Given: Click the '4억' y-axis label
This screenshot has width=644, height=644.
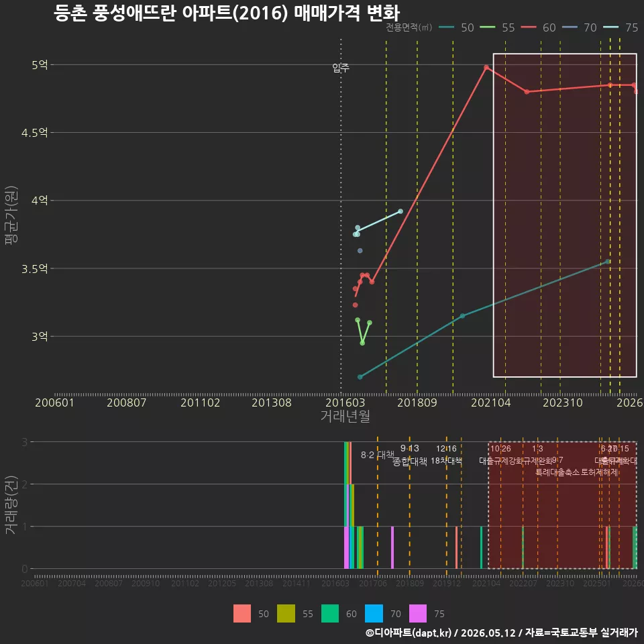Looking at the screenshot, I should click(x=40, y=201).
